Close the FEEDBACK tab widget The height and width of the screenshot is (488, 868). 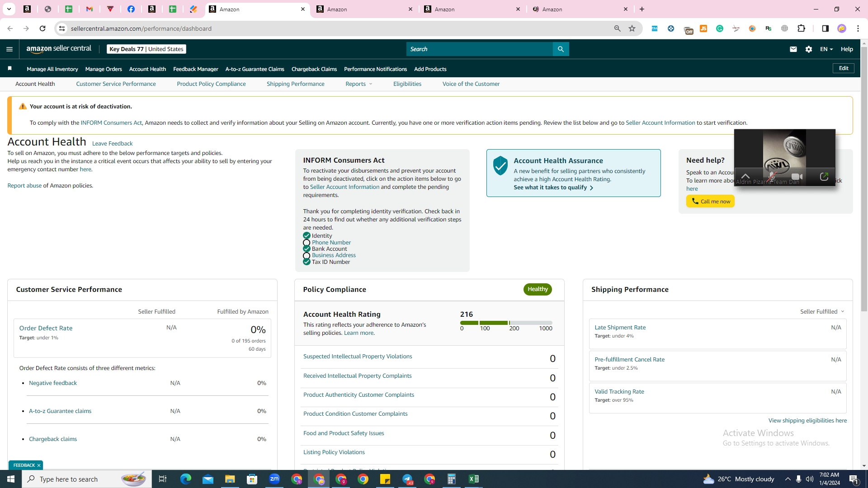coord(39,465)
